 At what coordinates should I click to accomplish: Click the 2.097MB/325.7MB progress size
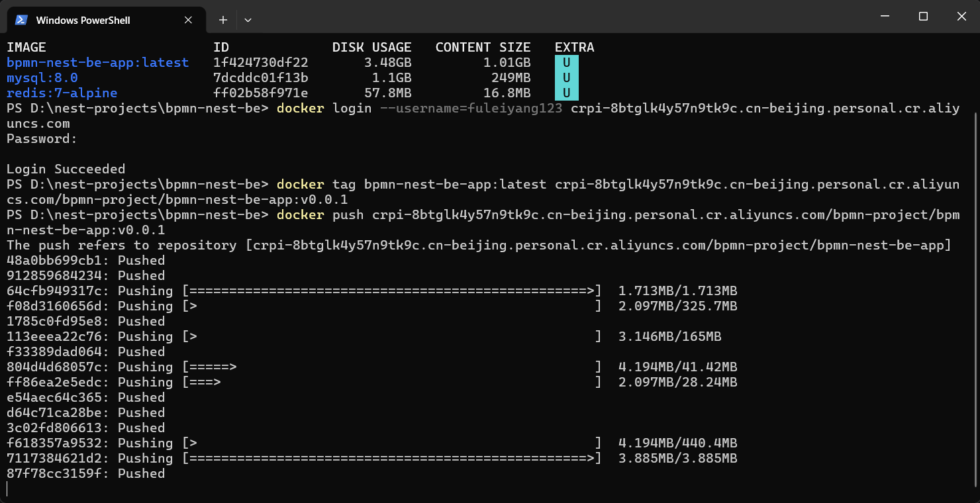point(678,306)
